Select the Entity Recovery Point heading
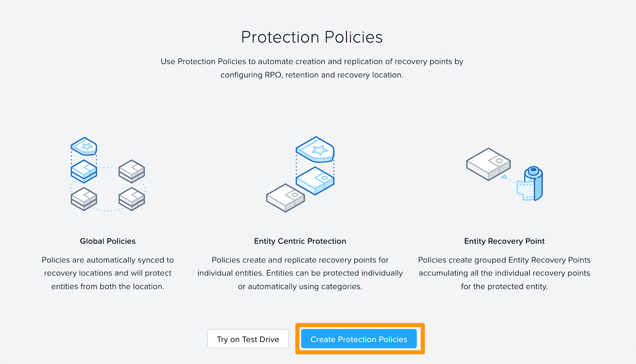Viewport: 636px width, 364px height. coord(504,241)
